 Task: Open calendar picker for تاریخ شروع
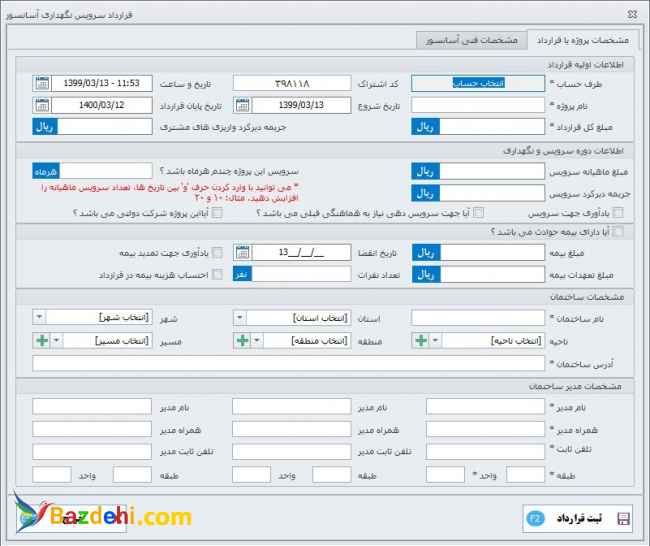pos(242,105)
